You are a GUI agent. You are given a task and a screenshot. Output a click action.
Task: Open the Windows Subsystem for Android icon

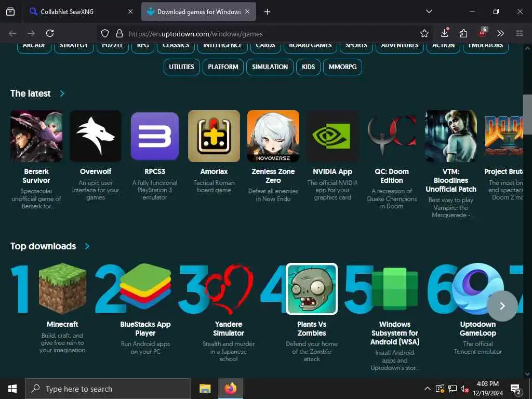point(395,289)
